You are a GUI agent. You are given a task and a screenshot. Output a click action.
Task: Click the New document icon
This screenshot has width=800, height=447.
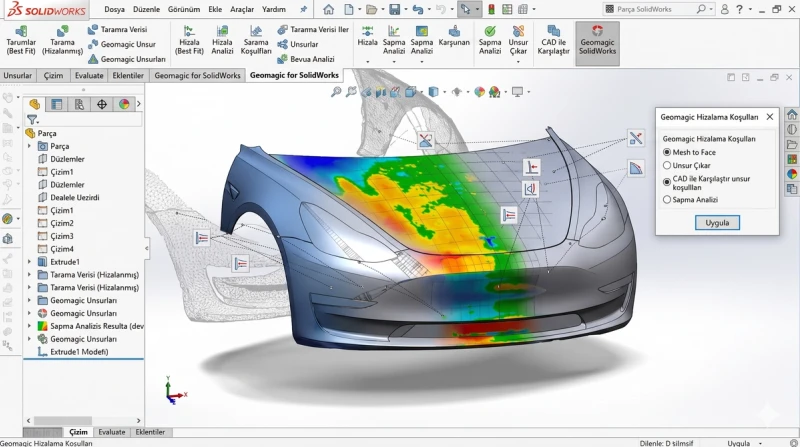[x=348, y=9]
